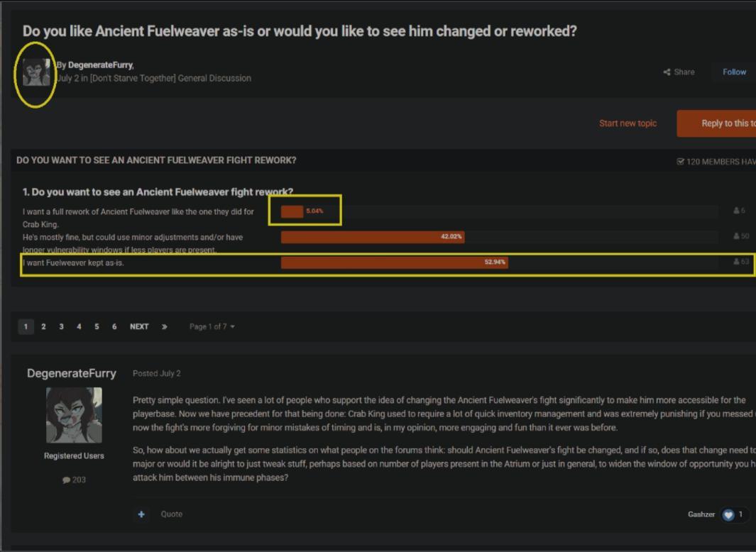Screen dimensions: 756x552
Task: Open the Don't Starve Together General Discussion link
Action: coord(170,78)
